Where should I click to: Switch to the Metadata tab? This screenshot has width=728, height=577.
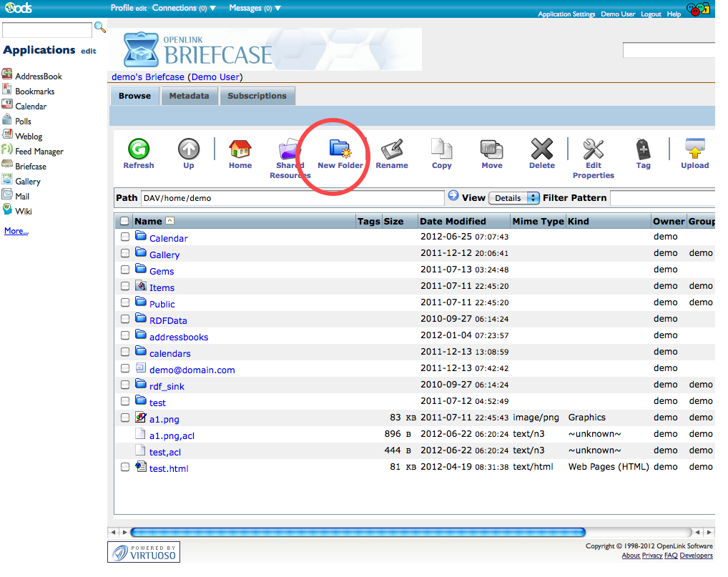189,96
